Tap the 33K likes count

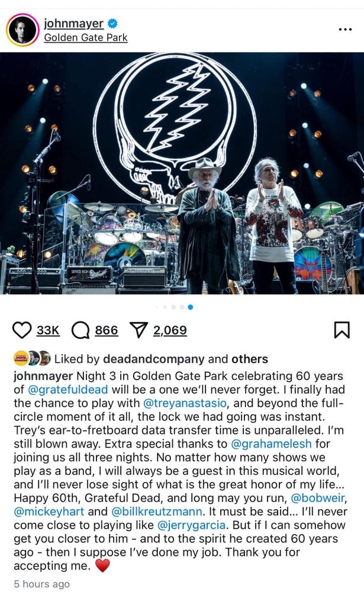click(48, 330)
